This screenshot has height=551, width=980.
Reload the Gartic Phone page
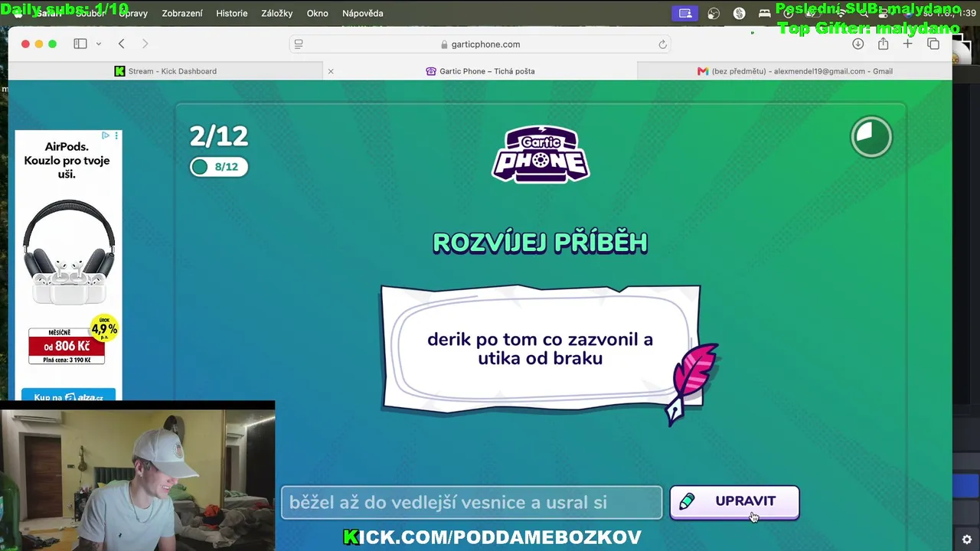click(662, 44)
